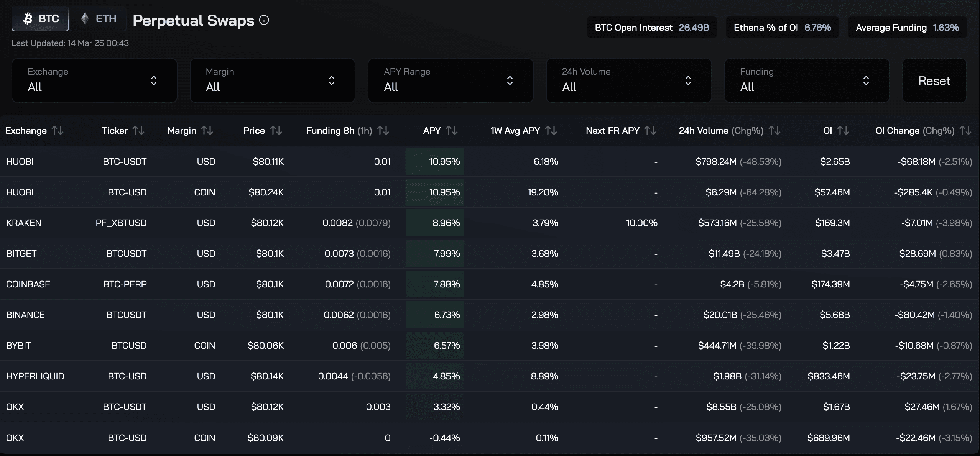Sort by OI Change column arrows
Screen dimensions: 980x456
[x=965, y=131]
